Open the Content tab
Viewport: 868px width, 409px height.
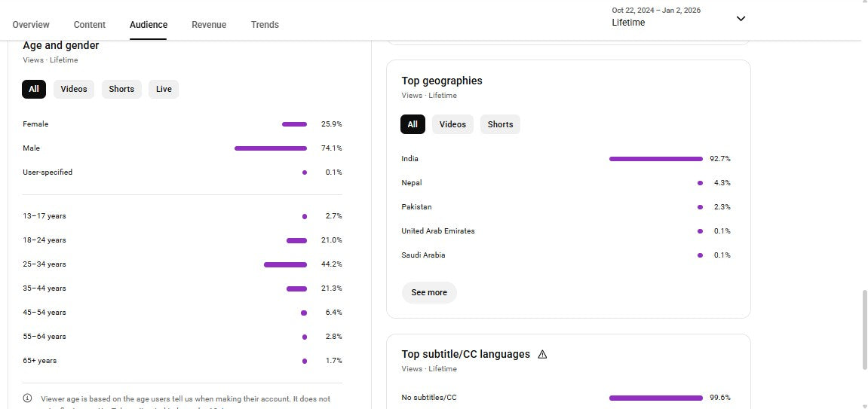point(90,25)
